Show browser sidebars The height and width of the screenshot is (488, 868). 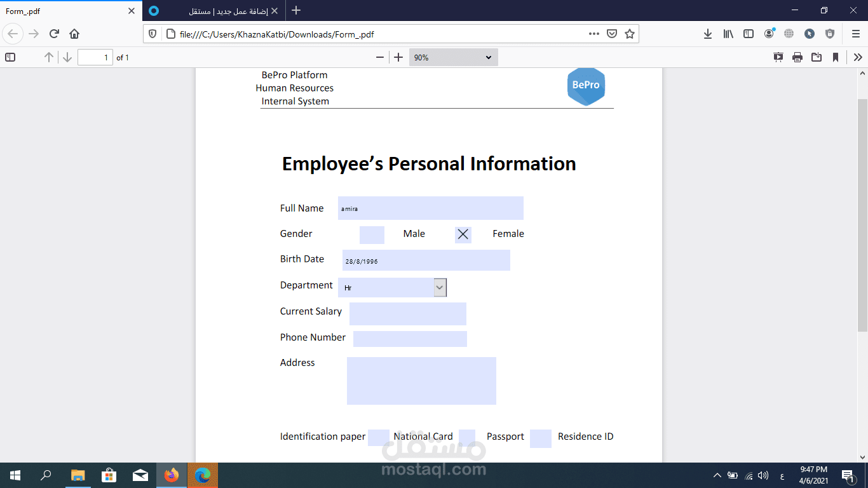(x=749, y=34)
